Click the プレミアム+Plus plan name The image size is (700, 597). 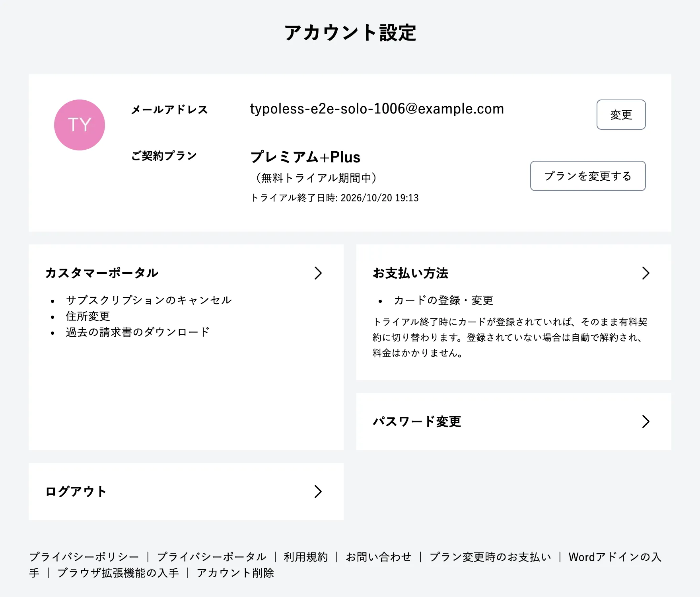[x=305, y=157]
